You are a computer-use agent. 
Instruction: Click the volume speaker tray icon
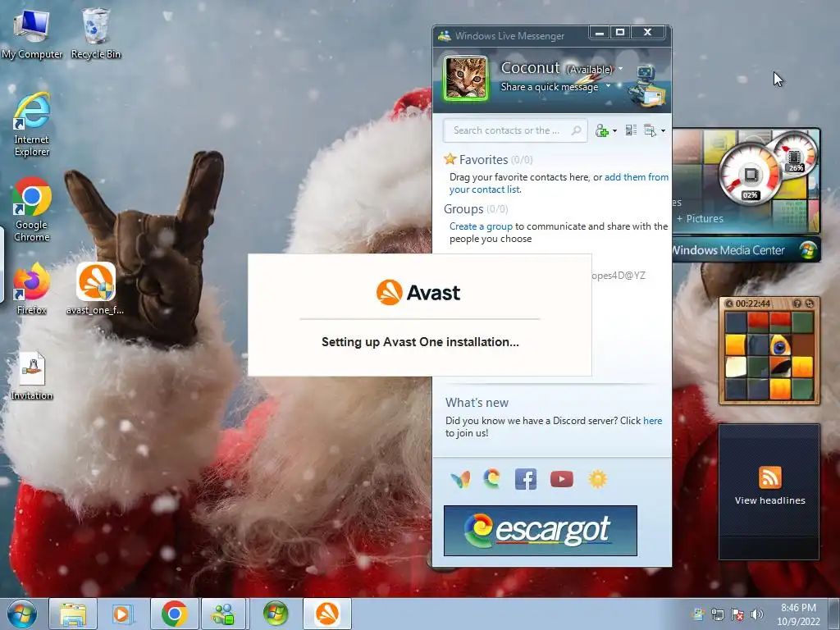pyautogui.click(x=756, y=614)
